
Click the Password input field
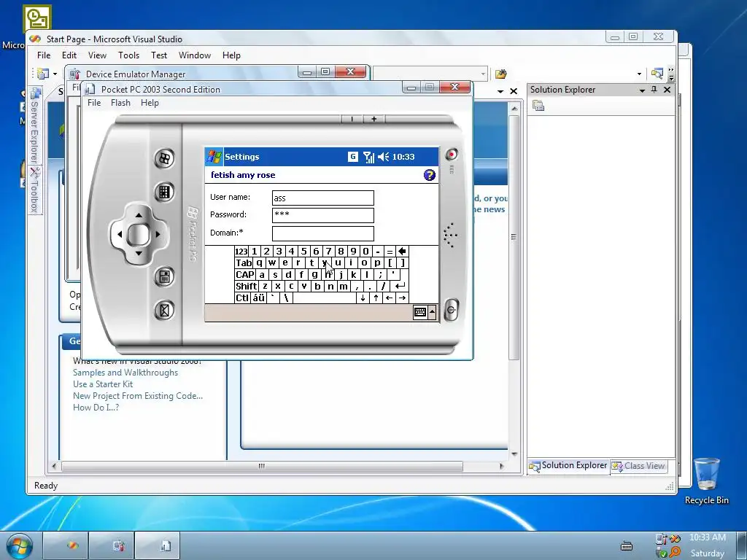(x=323, y=215)
